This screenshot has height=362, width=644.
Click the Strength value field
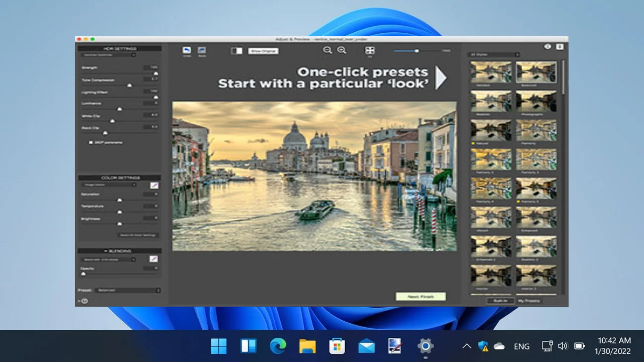point(151,67)
